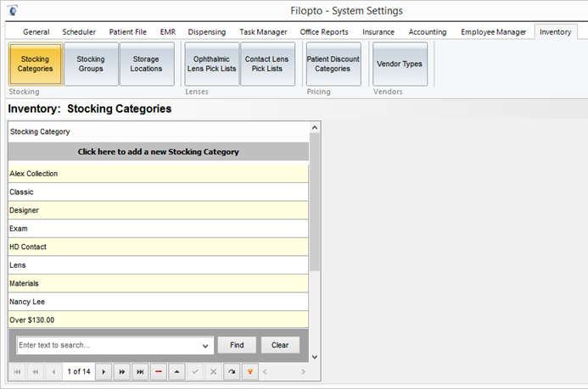
Task: Open the General tab
Action: pos(36,32)
